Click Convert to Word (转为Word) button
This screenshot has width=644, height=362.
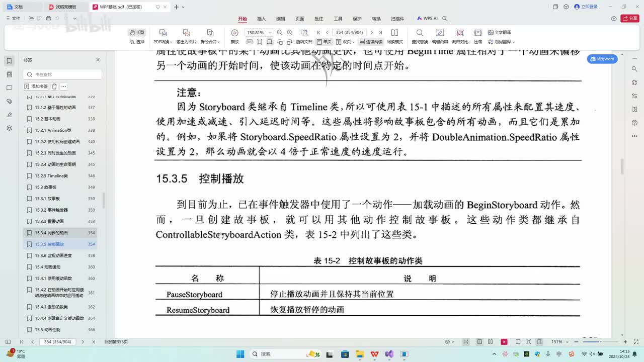(602, 59)
